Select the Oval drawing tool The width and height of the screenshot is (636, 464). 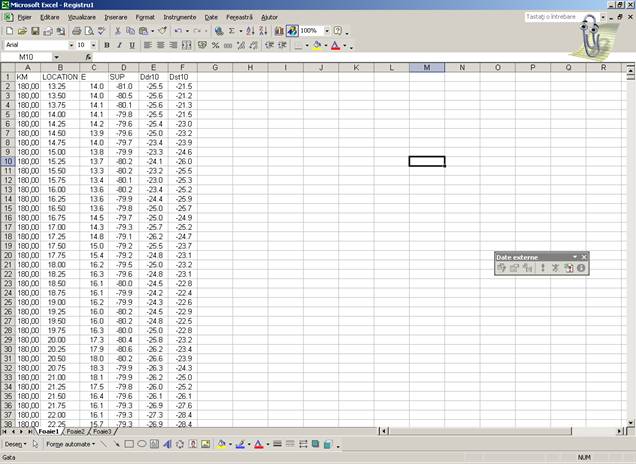point(142,444)
